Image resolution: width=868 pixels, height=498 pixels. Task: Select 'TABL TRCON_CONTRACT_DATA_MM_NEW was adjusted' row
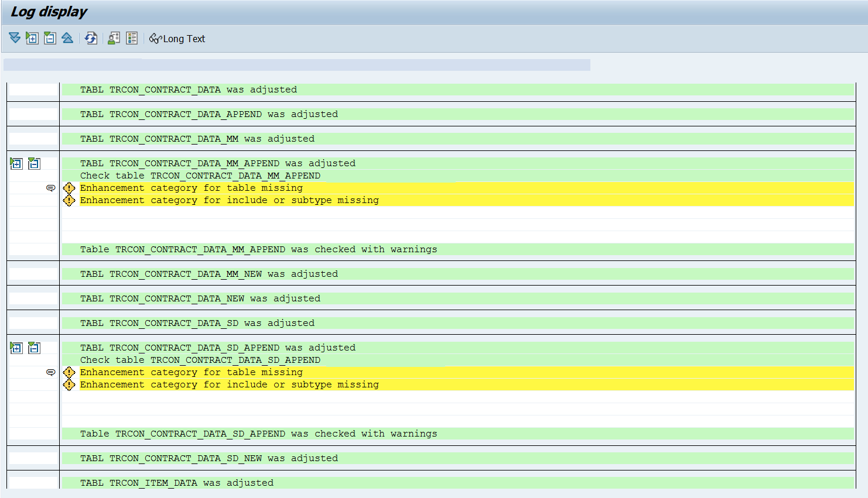point(457,274)
